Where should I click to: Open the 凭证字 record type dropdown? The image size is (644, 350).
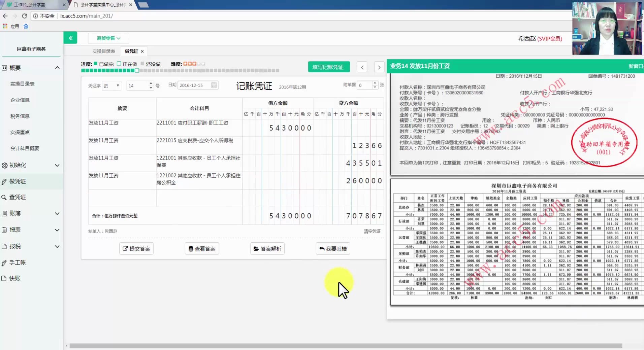pos(111,85)
